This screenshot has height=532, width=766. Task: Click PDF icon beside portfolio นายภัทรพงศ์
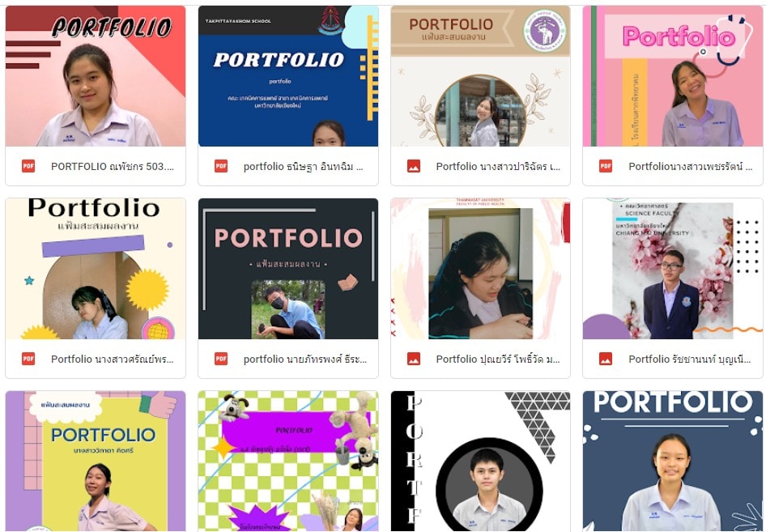tap(221, 359)
